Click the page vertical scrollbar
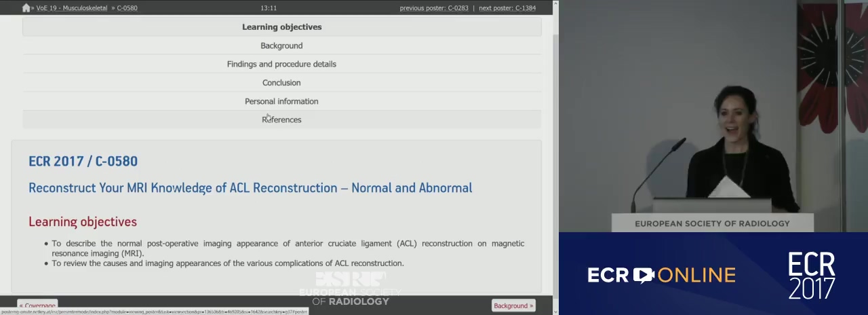 point(556,156)
